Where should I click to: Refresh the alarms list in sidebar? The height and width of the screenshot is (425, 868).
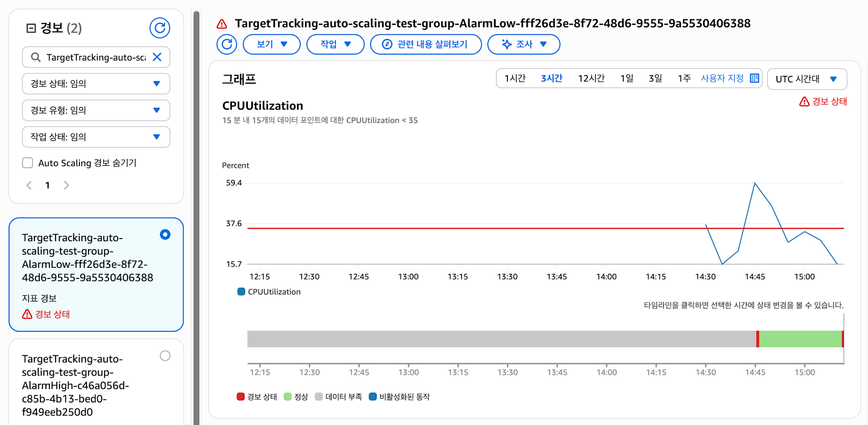(x=160, y=28)
